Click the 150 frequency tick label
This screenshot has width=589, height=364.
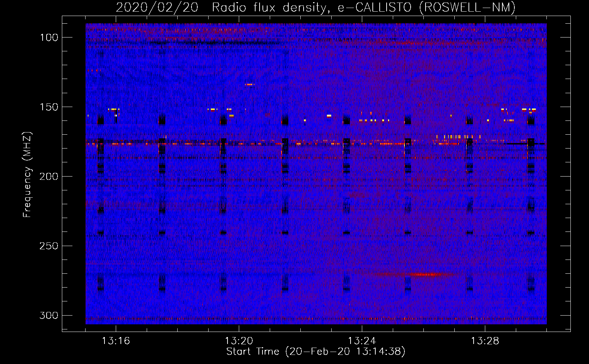[49, 107]
